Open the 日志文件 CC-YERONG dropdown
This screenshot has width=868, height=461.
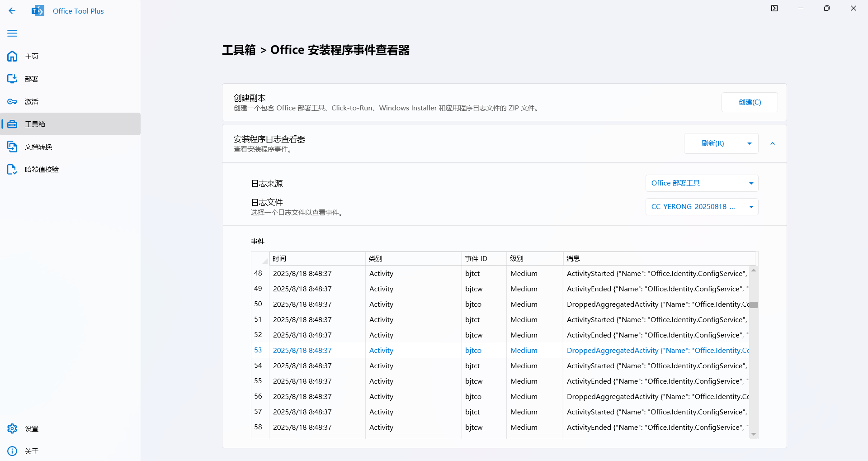(701, 207)
